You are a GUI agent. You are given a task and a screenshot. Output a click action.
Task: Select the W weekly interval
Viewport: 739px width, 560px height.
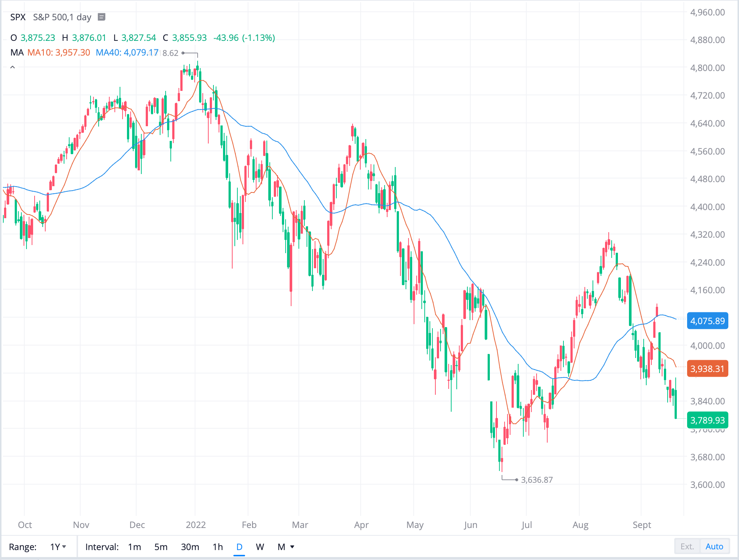click(x=260, y=547)
